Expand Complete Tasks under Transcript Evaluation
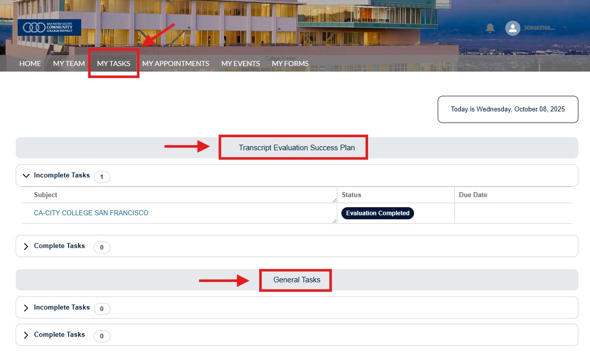The height and width of the screenshot is (364, 590). 26,246
